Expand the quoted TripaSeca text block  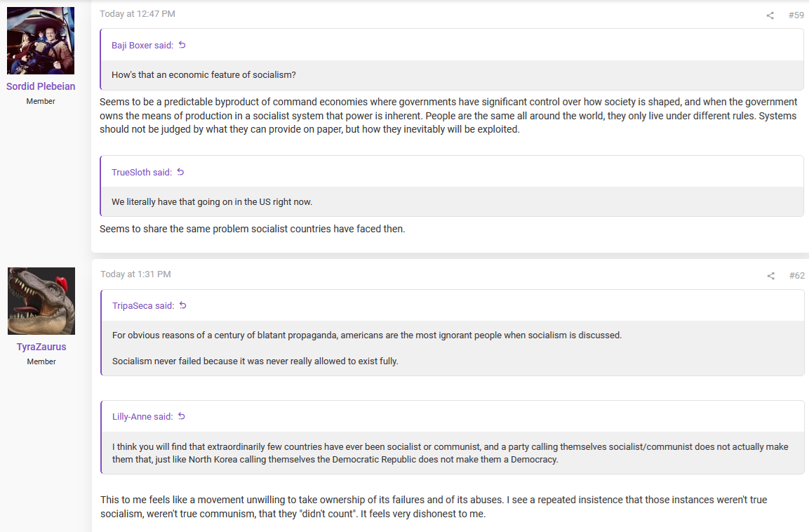click(453, 348)
